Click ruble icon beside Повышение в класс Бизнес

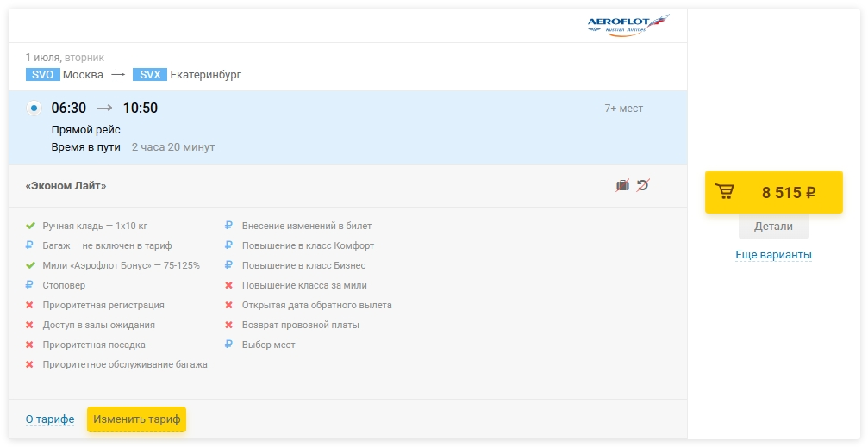(x=228, y=265)
